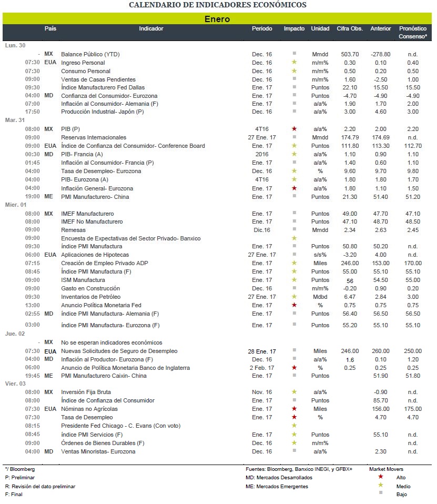
Task: Select red star for Anuncio Política Monetaria Fed
Action: tap(294, 305)
